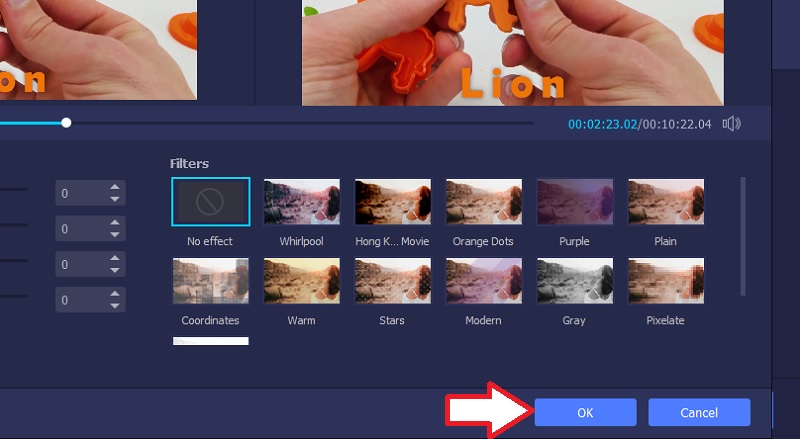Decrease the first value spinner
Screen dimensions: 800x439
click(x=115, y=199)
